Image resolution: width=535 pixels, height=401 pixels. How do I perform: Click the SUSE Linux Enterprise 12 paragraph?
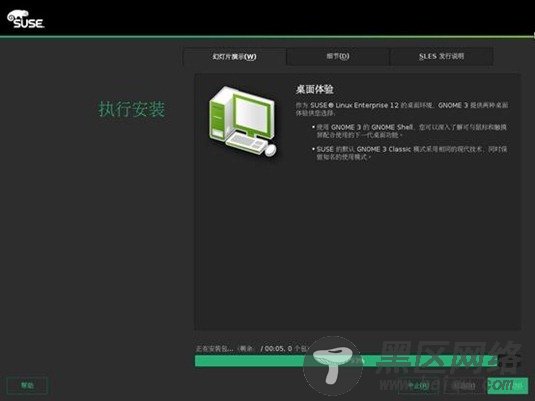(402, 109)
